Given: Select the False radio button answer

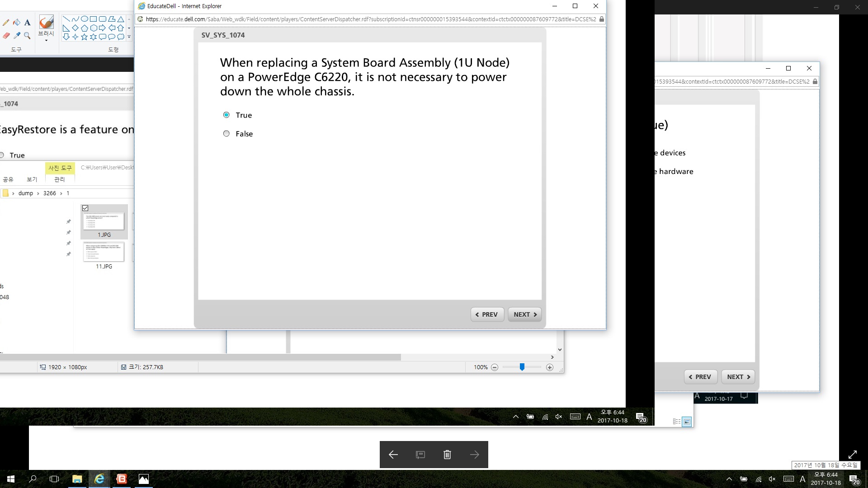Looking at the screenshot, I should (x=226, y=133).
